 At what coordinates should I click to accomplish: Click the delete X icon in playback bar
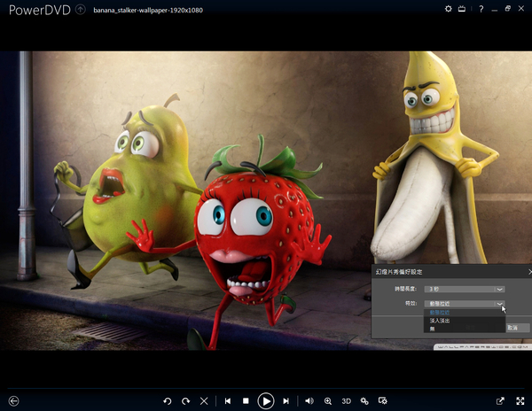pyautogui.click(x=204, y=401)
